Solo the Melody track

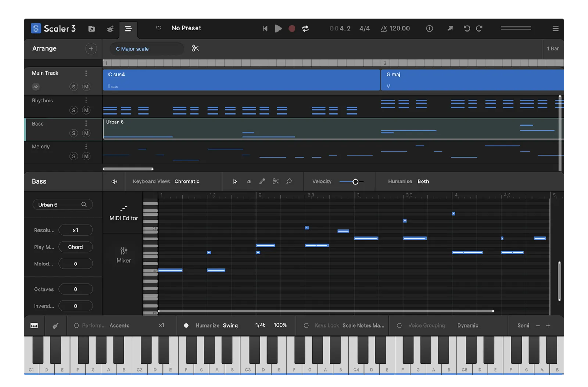(x=73, y=156)
